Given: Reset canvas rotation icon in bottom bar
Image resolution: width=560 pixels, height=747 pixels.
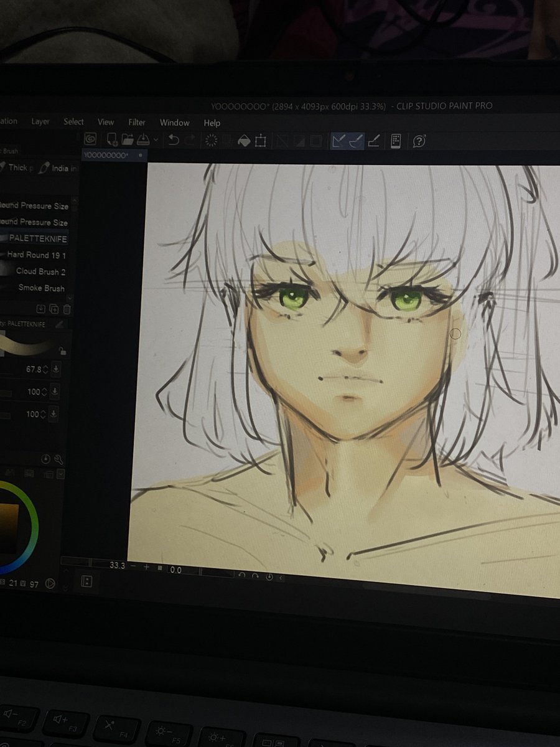Looking at the screenshot, I should (x=270, y=577).
